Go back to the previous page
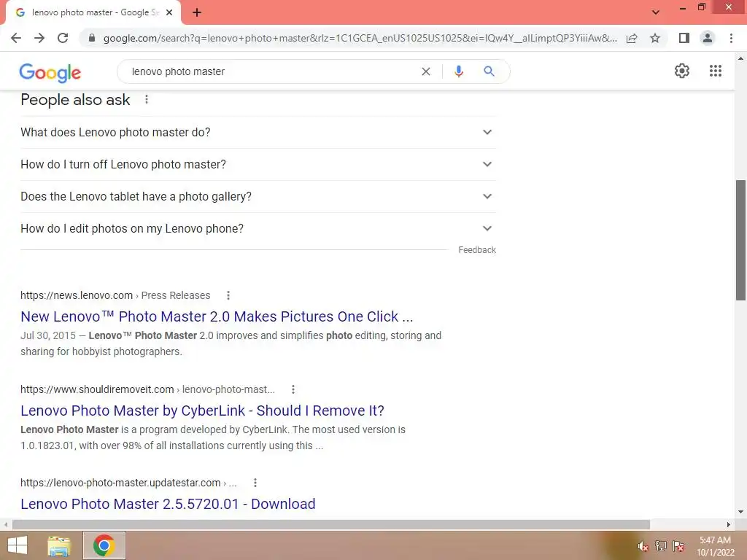The width and height of the screenshot is (747, 560). point(16,38)
